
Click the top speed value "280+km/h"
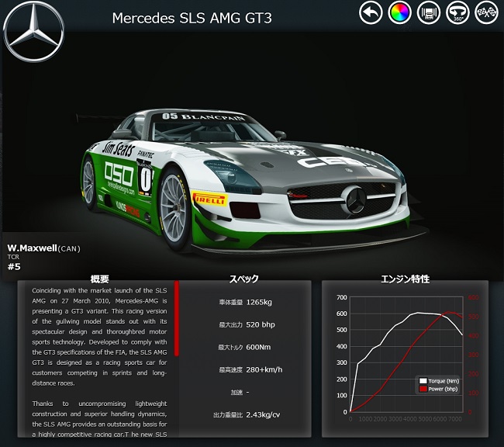click(x=264, y=369)
